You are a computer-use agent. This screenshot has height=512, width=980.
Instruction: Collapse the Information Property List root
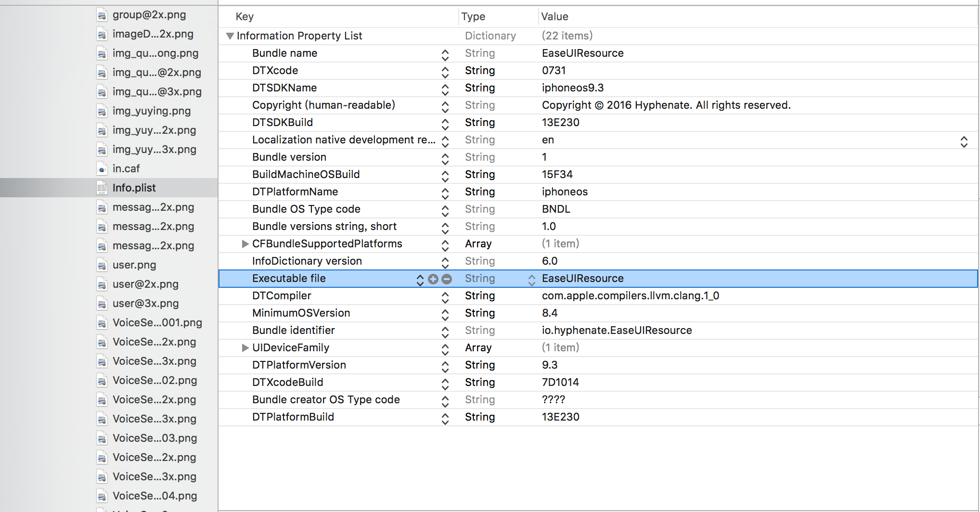click(230, 36)
